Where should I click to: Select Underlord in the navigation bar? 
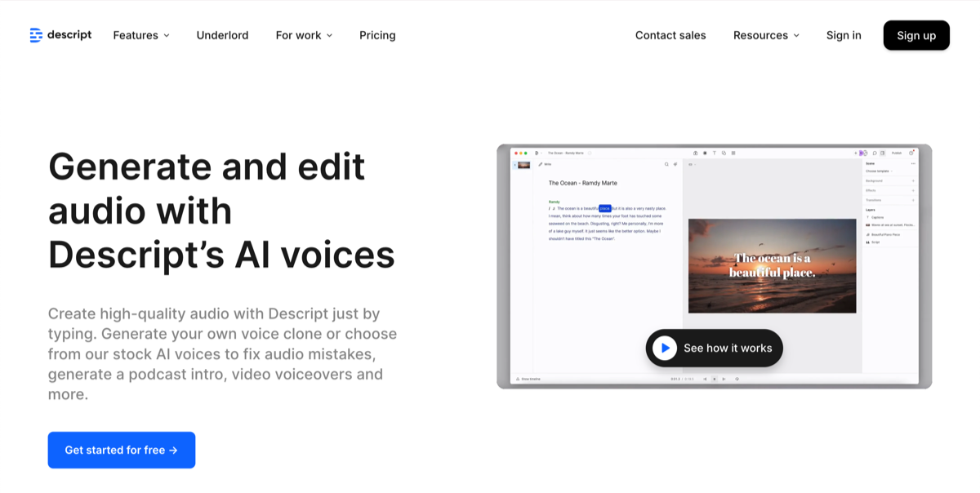pos(222,35)
